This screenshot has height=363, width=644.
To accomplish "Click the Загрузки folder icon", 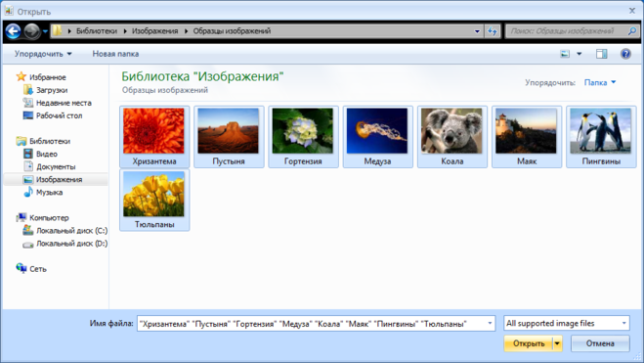I will (28, 90).
